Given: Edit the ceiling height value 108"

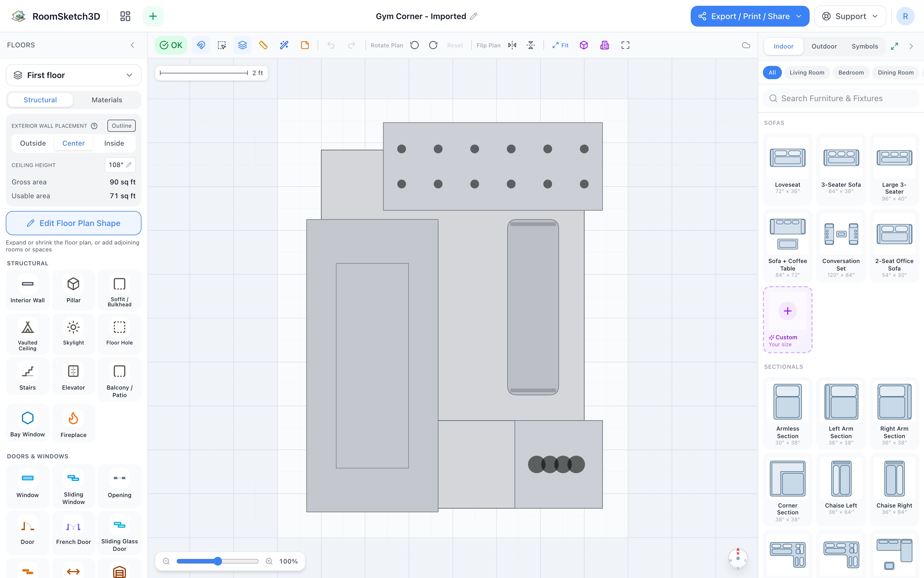Looking at the screenshot, I should click(x=120, y=165).
